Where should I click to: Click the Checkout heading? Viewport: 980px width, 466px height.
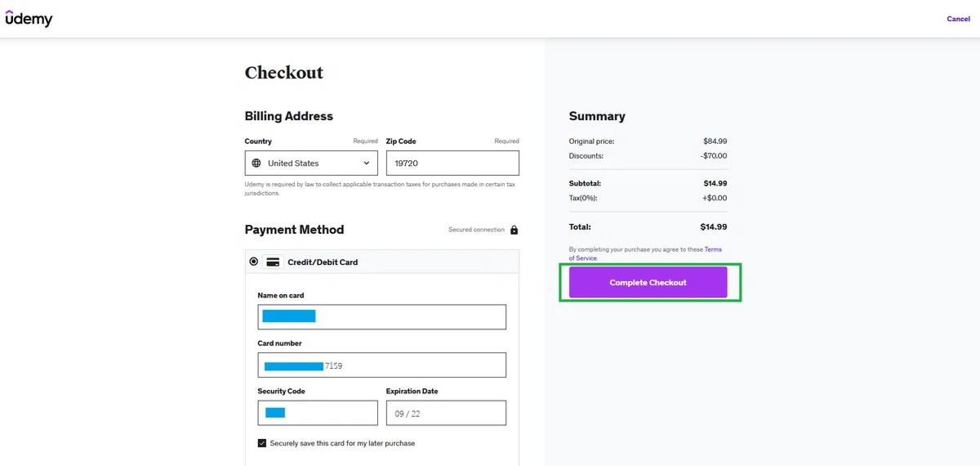[284, 72]
